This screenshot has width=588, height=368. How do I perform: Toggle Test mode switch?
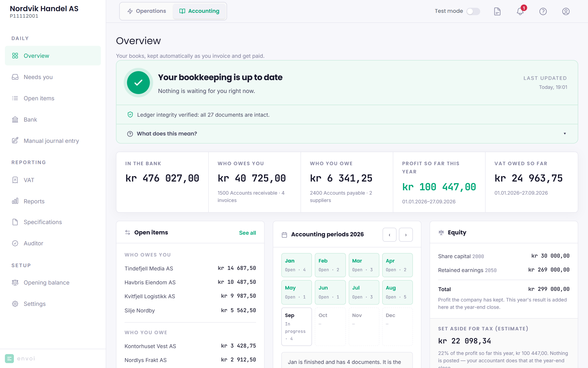[473, 11]
